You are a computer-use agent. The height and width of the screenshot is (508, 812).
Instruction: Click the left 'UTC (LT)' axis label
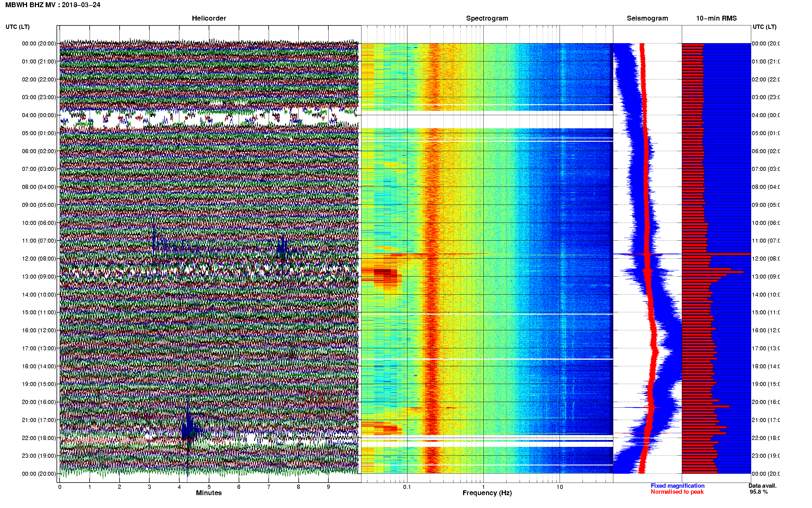pyautogui.click(x=17, y=27)
